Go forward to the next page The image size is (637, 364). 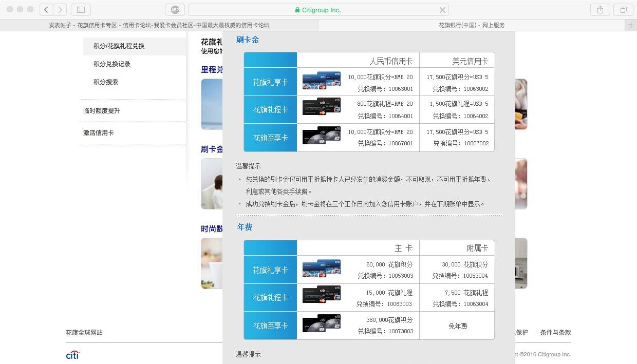click(x=60, y=10)
